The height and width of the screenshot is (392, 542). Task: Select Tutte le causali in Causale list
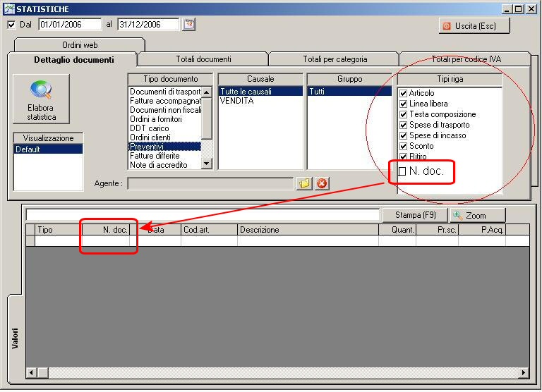(x=260, y=92)
